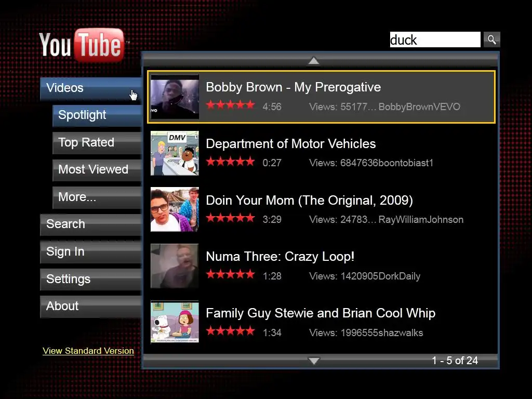Click the 3:29 duration text
Viewport: 532px width, 399px height.
tap(272, 220)
